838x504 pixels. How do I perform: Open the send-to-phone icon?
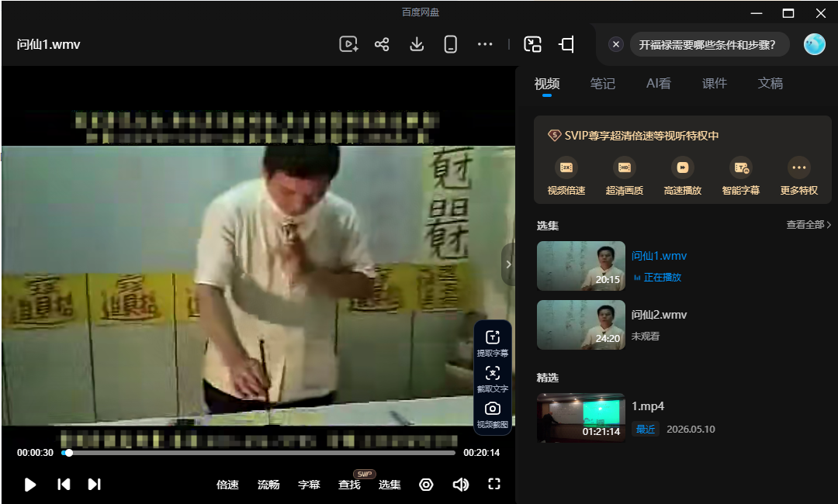(x=451, y=44)
